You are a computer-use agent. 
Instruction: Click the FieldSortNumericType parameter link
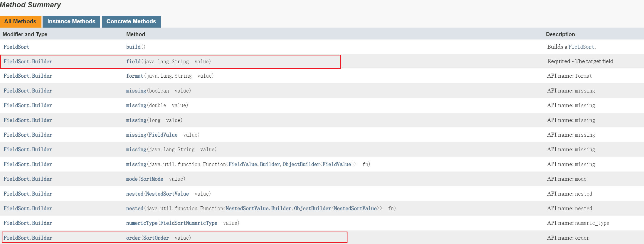(189, 223)
